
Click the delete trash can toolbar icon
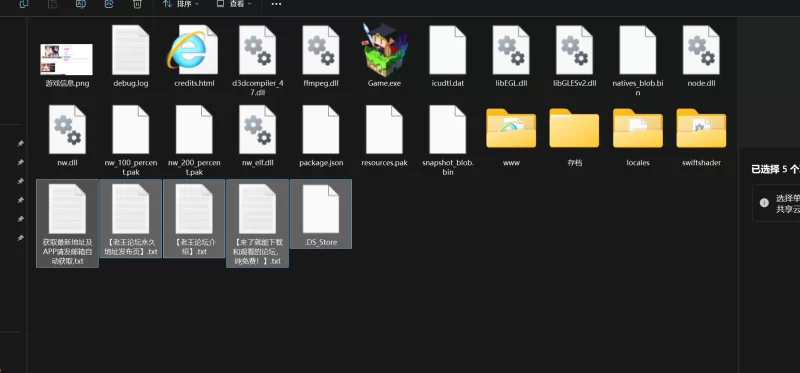(137, 4)
